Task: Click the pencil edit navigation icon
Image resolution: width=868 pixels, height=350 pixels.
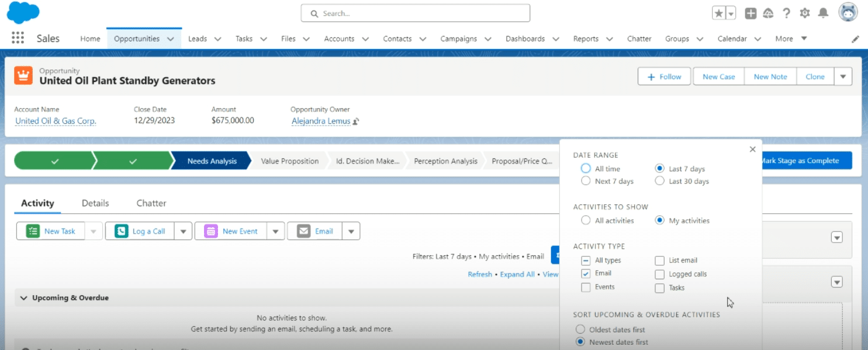Action: coord(856,39)
